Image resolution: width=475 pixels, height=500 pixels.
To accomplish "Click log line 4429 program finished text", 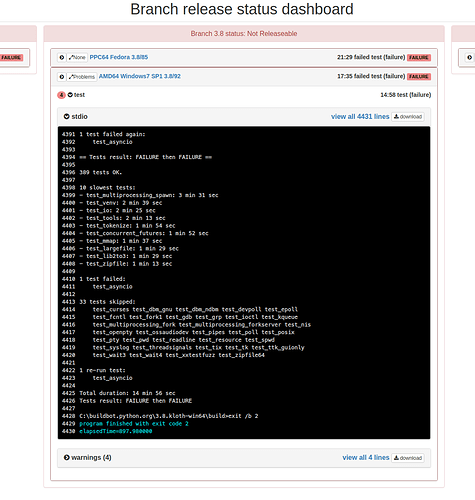I will (134, 424).
